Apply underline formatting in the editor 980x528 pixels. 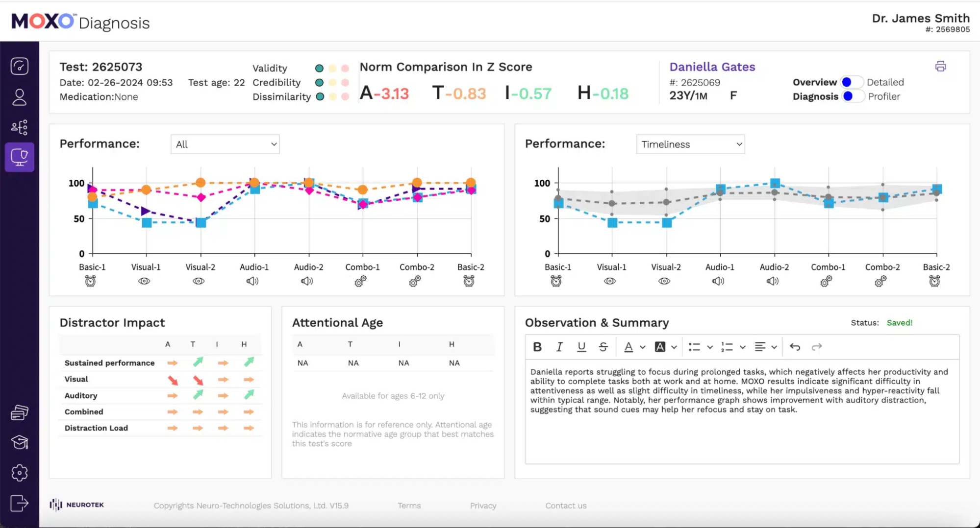581,347
